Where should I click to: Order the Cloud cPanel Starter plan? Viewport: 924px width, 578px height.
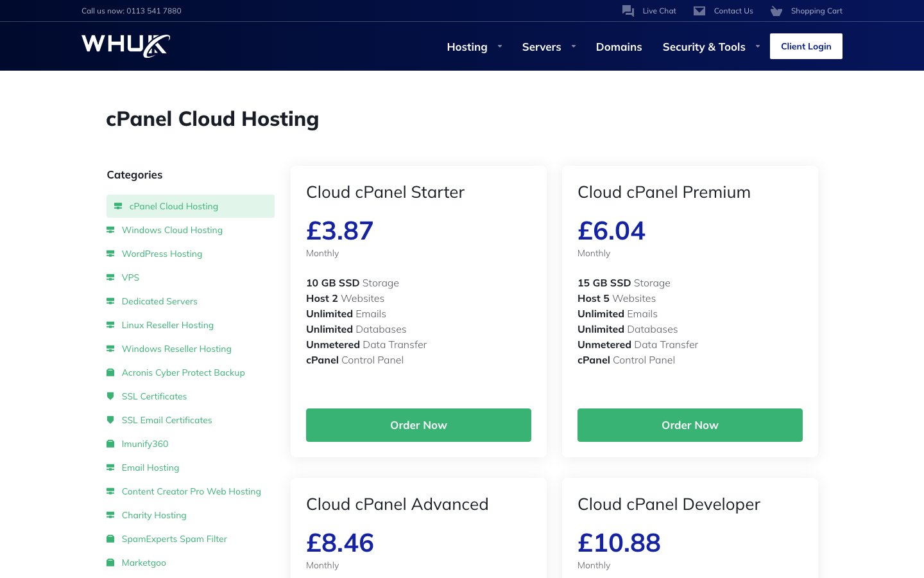[418, 425]
